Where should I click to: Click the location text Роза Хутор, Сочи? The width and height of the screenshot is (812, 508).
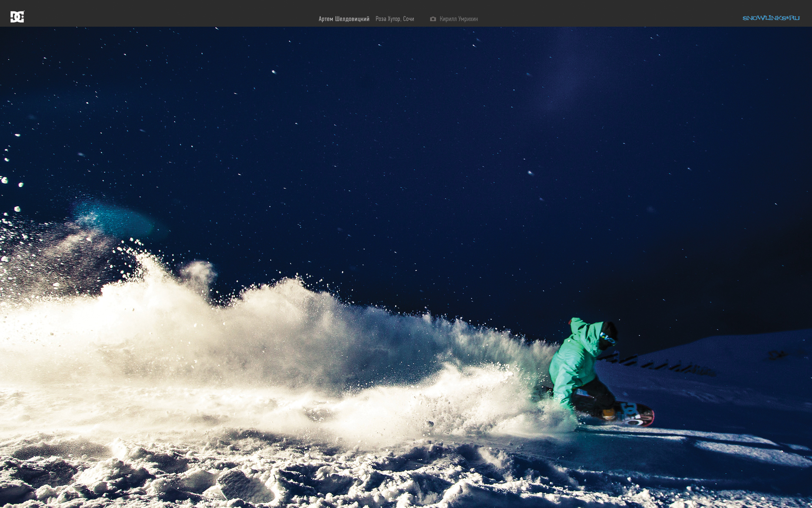(395, 19)
